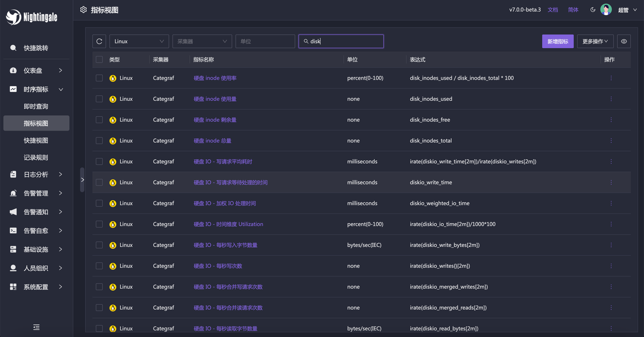This screenshot has height=337, width=644.
Task: Check the select-all checkbox in table header
Action: click(x=99, y=59)
